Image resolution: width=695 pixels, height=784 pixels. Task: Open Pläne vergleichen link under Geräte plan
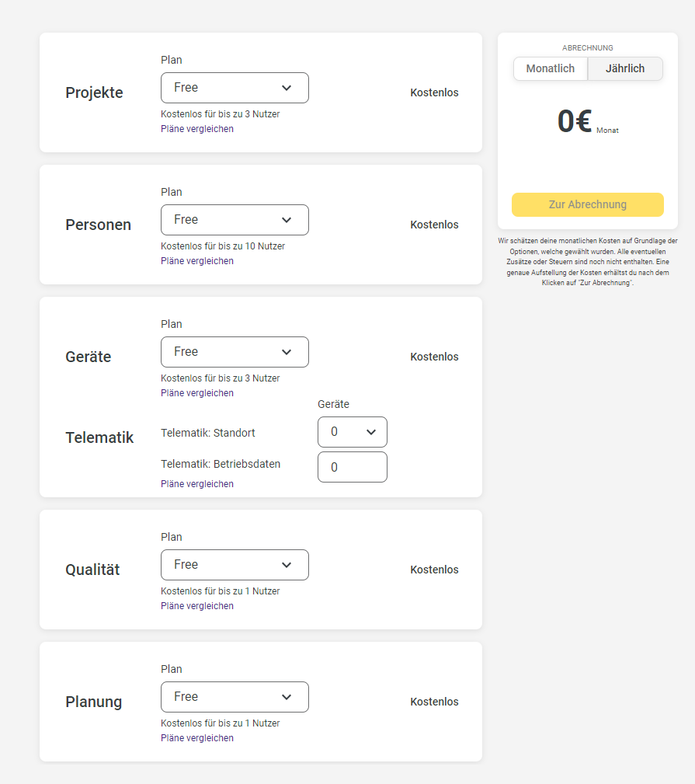pyautogui.click(x=197, y=393)
